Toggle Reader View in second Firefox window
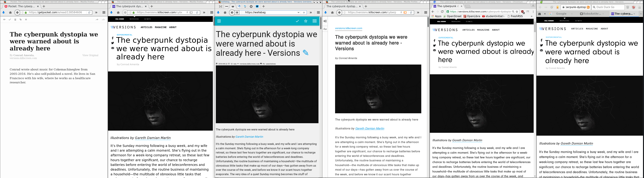644x178 pixels. pyautogui.click(x=191, y=13)
